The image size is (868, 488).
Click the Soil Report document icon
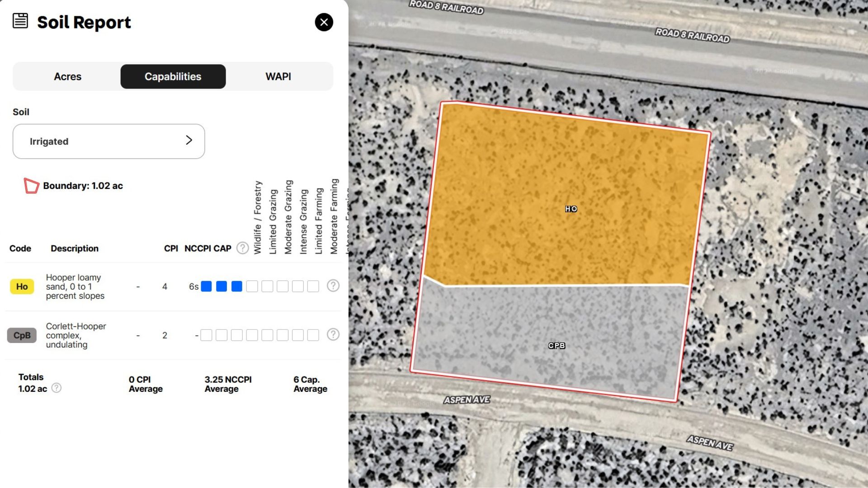click(20, 21)
